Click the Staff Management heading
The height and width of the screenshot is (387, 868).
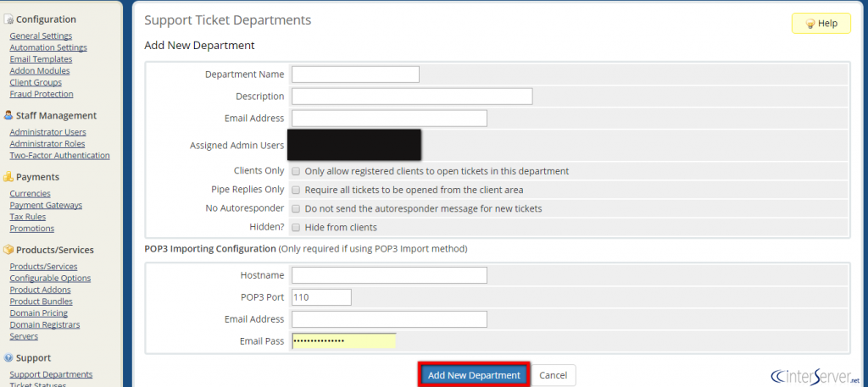tap(57, 115)
